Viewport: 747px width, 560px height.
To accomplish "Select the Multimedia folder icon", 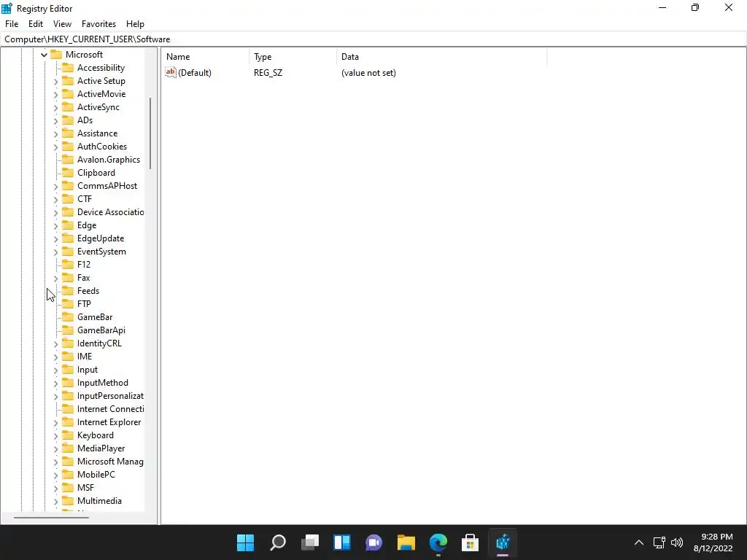I will point(68,500).
